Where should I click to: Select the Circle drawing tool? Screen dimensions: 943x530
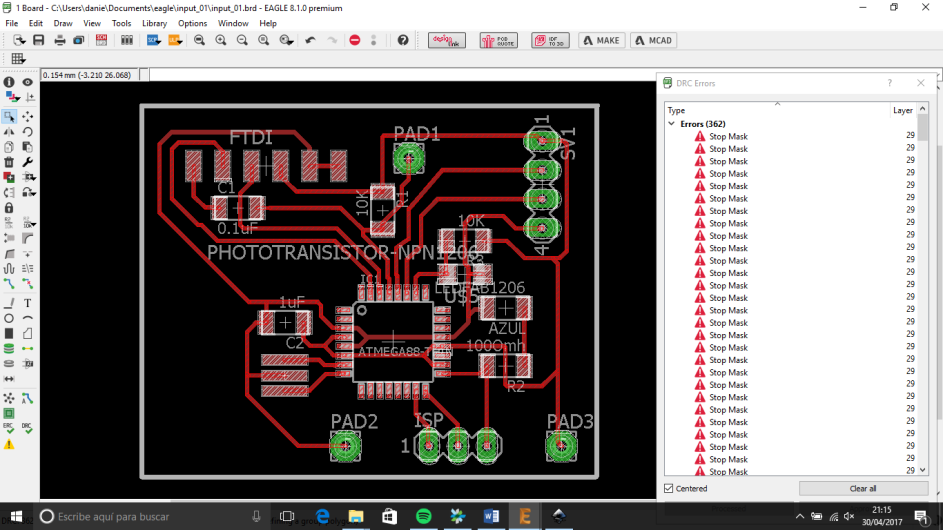9,318
